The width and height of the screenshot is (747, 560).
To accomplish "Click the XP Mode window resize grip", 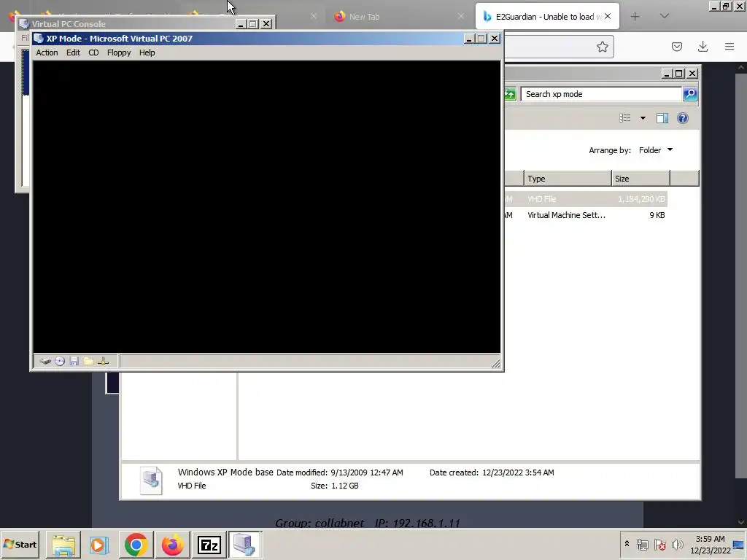I will click(496, 363).
